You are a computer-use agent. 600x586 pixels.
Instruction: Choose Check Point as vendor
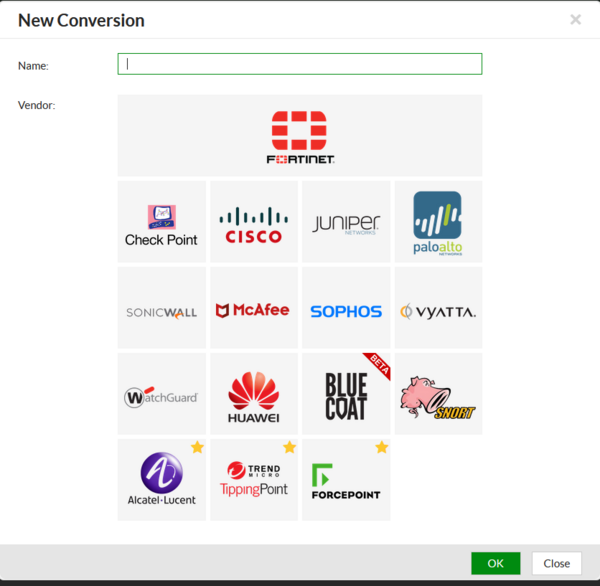coord(161,222)
